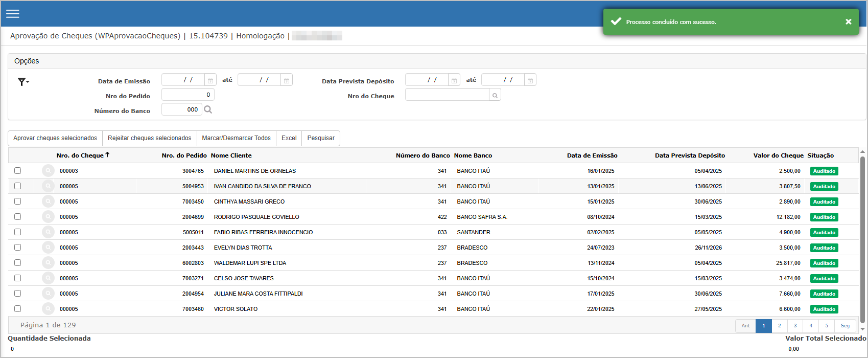Image resolution: width=868 pixels, height=358 pixels.
Task: Toggle Marcar/Desmarcar Todos
Action: click(237, 138)
